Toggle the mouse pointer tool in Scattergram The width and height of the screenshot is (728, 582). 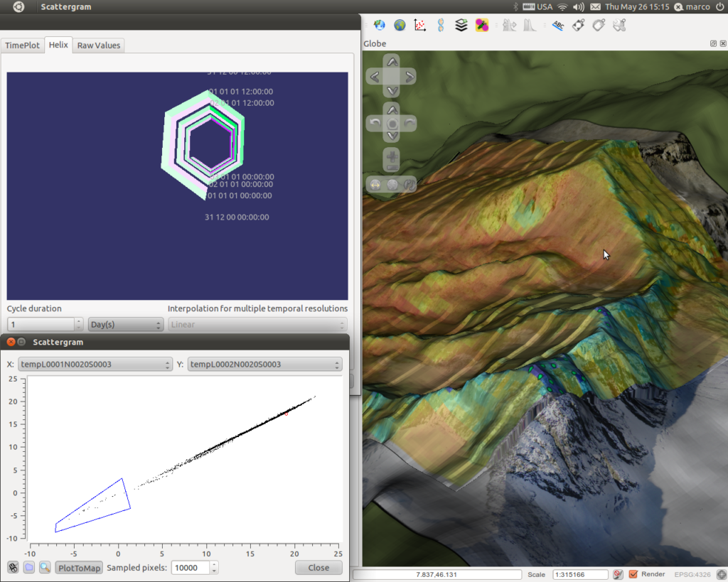click(x=13, y=567)
